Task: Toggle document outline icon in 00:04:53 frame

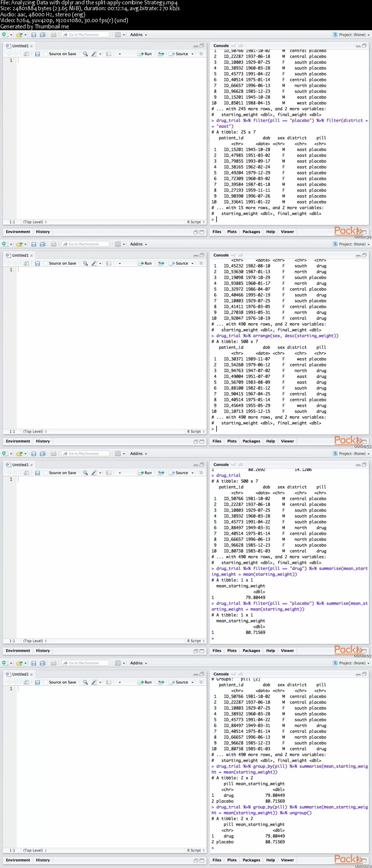Action: pyautogui.click(x=201, y=263)
